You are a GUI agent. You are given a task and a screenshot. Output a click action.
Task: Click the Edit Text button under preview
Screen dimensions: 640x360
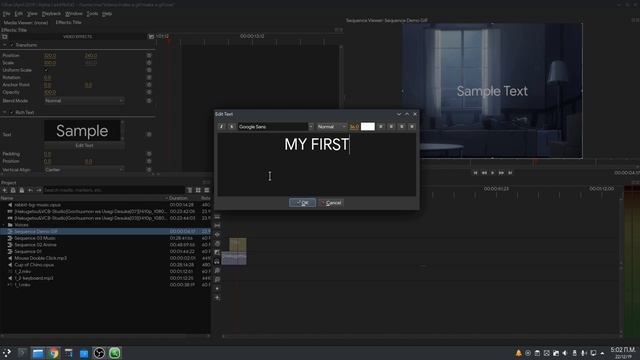coord(84,145)
